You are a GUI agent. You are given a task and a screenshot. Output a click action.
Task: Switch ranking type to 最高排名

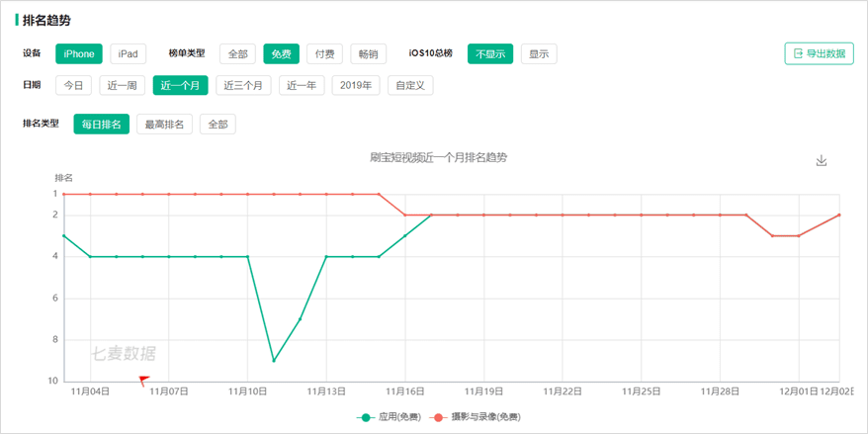click(164, 124)
